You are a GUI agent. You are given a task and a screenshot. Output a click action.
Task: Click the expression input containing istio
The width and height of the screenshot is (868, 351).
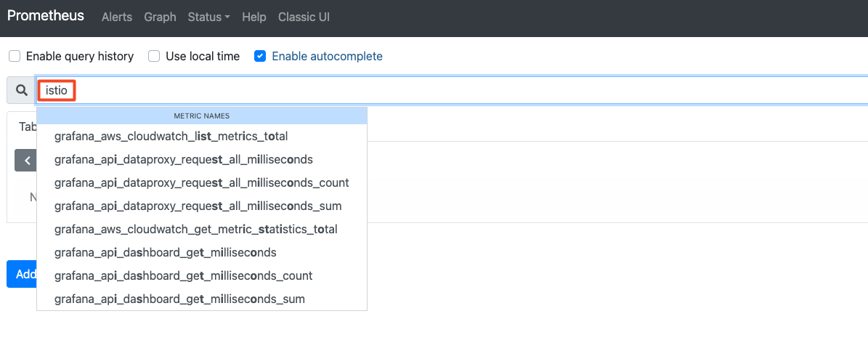tap(436, 91)
